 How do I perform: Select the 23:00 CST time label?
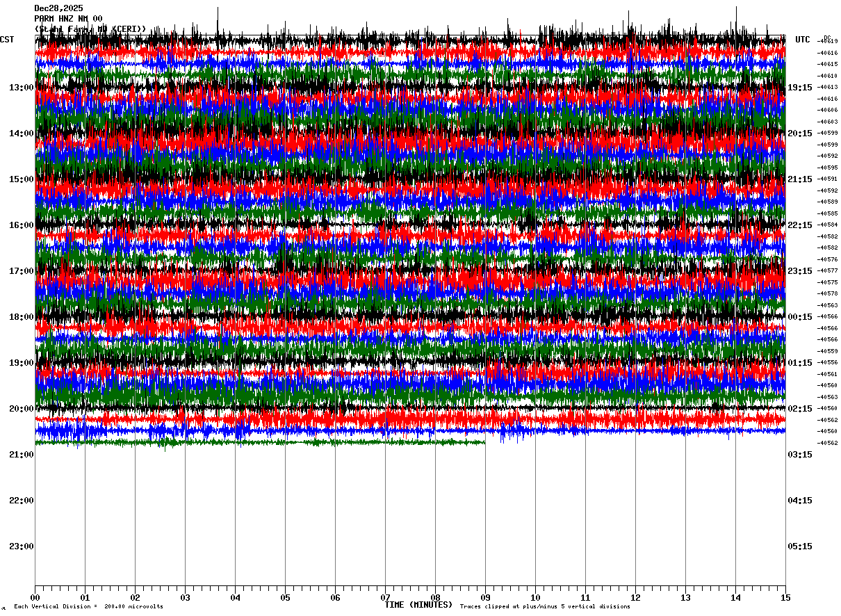click(x=22, y=546)
